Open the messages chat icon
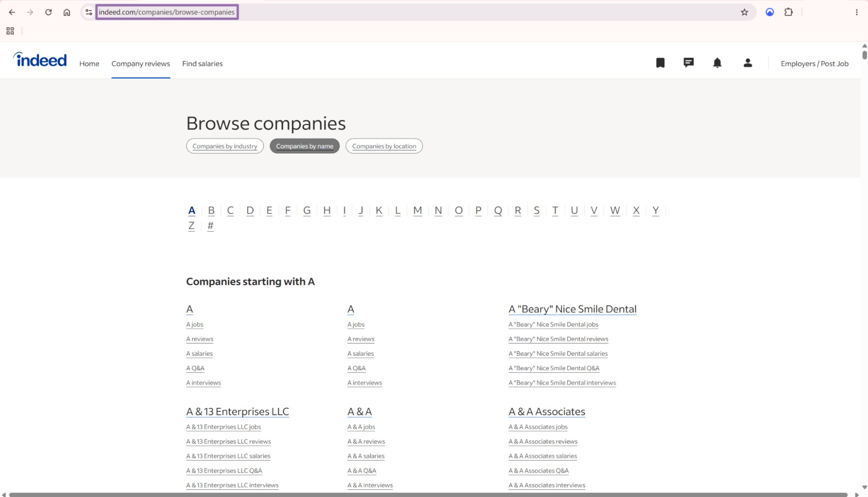This screenshot has height=497, width=868. (x=688, y=63)
